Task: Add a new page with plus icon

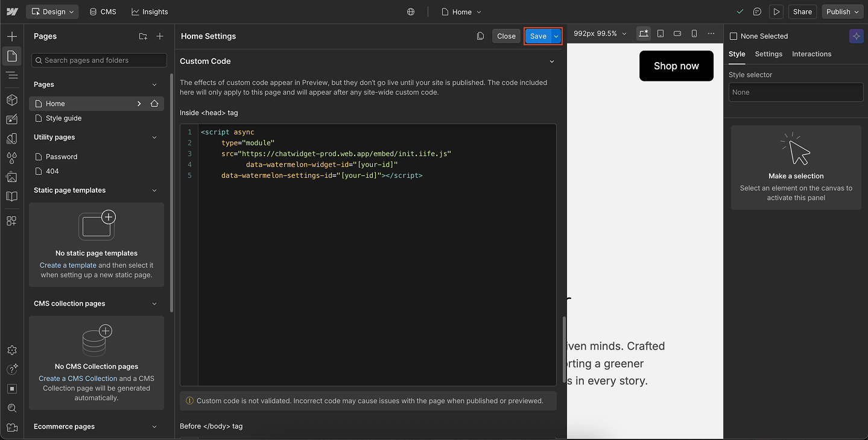Action: pyautogui.click(x=160, y=36)
